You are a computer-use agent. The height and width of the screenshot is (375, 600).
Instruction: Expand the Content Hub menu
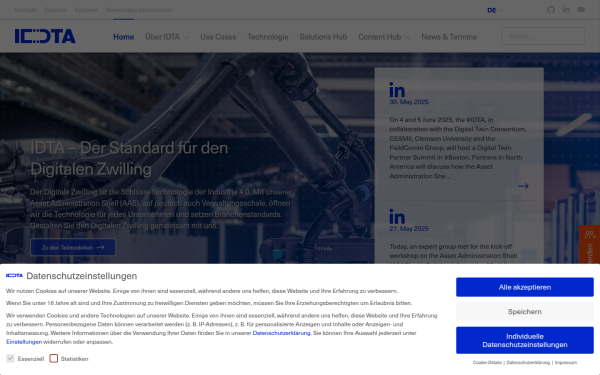[x=384, y=37]
